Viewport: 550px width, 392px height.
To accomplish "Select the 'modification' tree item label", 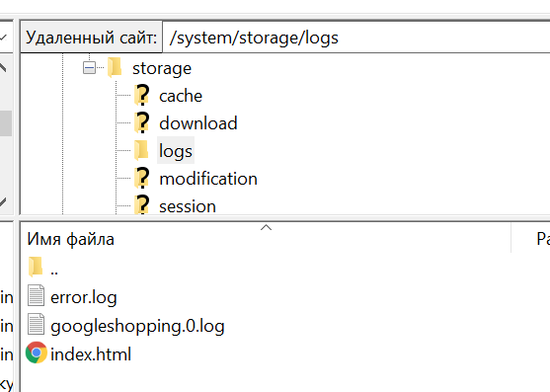I will 208,179.
